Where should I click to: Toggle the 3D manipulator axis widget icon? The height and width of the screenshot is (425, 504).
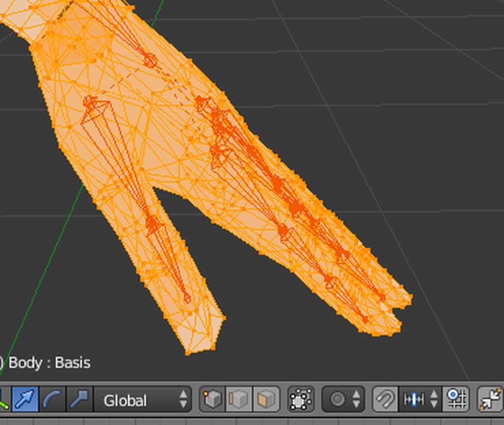point(4,399)
